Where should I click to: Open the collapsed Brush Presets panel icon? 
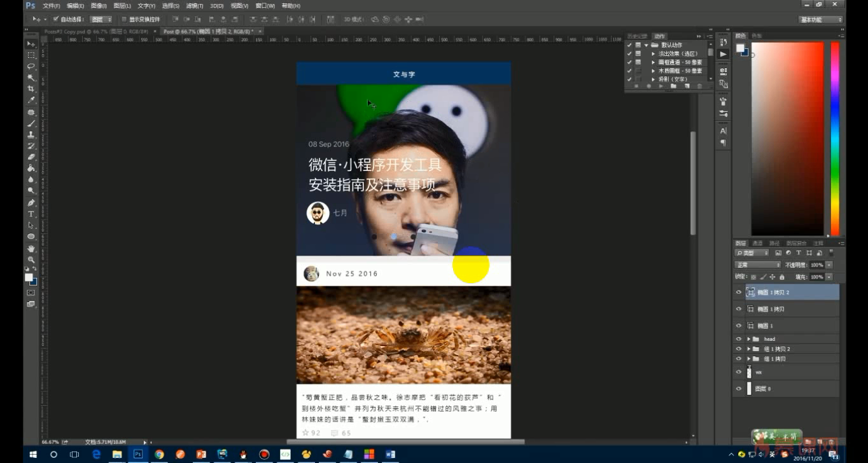(724, 113)
